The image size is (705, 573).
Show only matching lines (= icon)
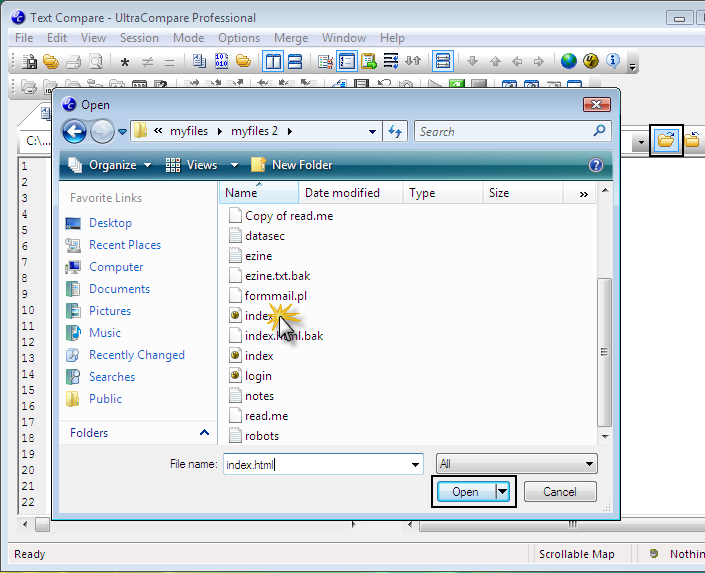click(x=170, y=62)
